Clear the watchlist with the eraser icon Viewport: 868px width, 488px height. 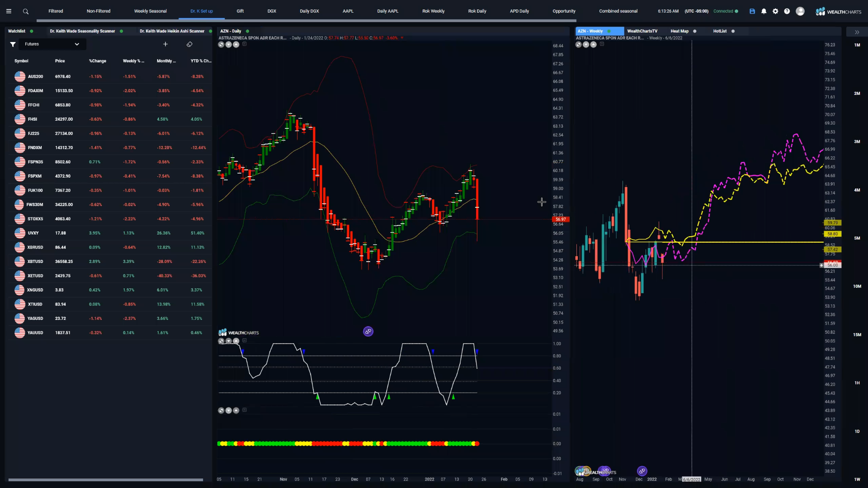coord(189,44)
